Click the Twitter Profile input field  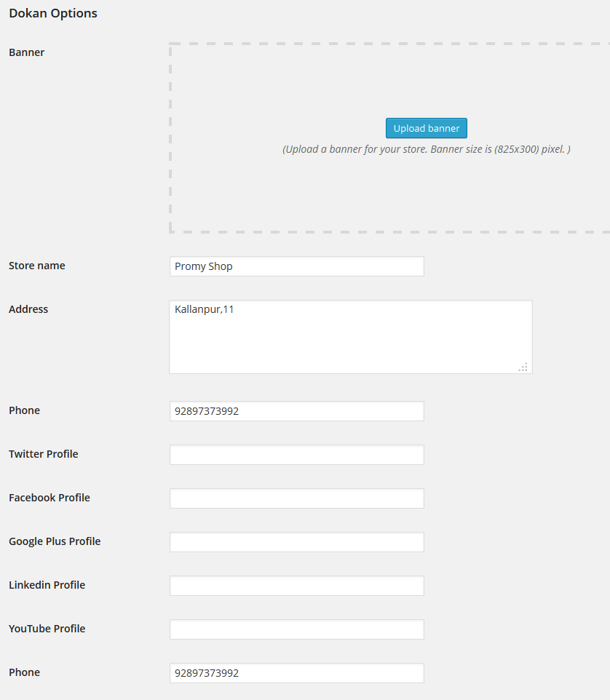point(296,455)
